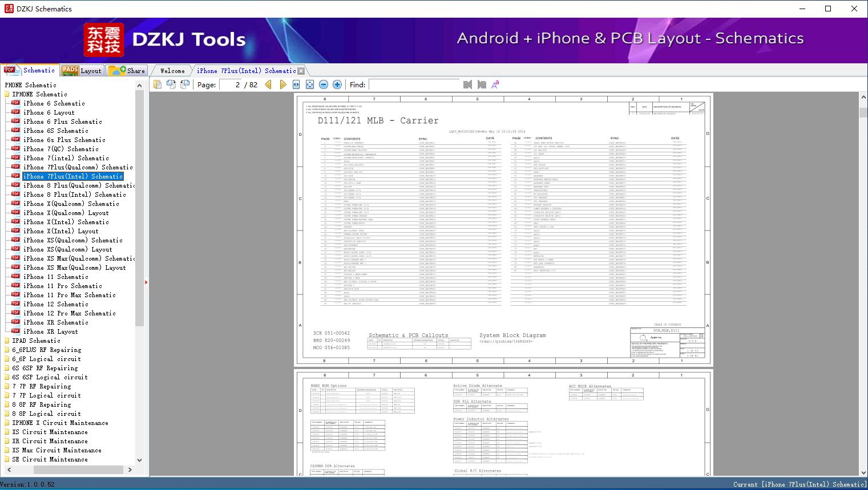
Task: Click the copy page icon in toolbar
Action: pos(158,84)
